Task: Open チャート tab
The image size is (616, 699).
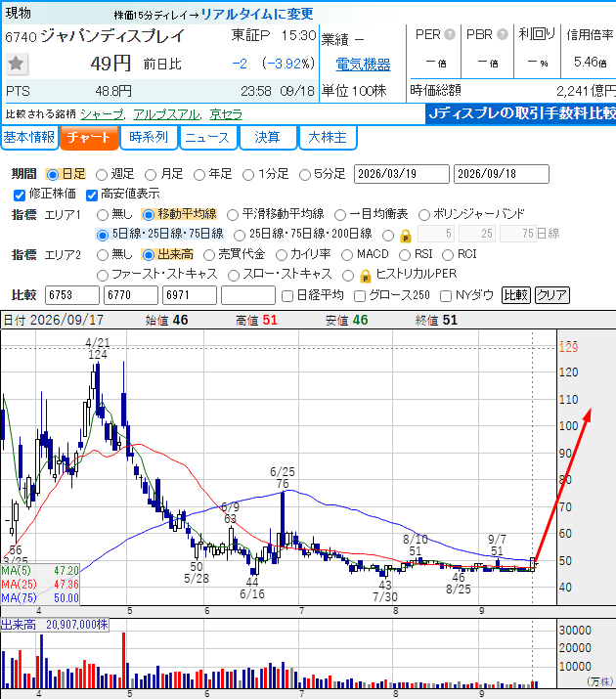Action: (x=89, y=137)
